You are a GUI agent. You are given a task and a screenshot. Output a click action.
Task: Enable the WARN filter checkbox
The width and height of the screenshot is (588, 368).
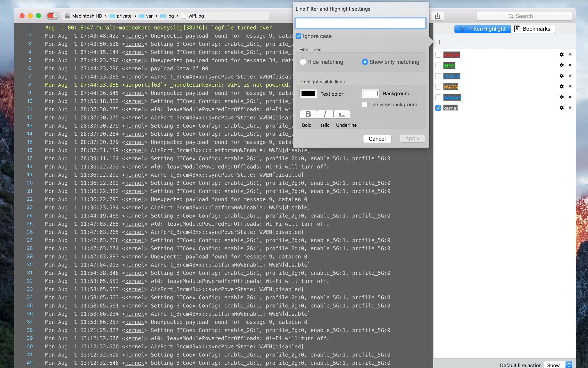(438, 87)
